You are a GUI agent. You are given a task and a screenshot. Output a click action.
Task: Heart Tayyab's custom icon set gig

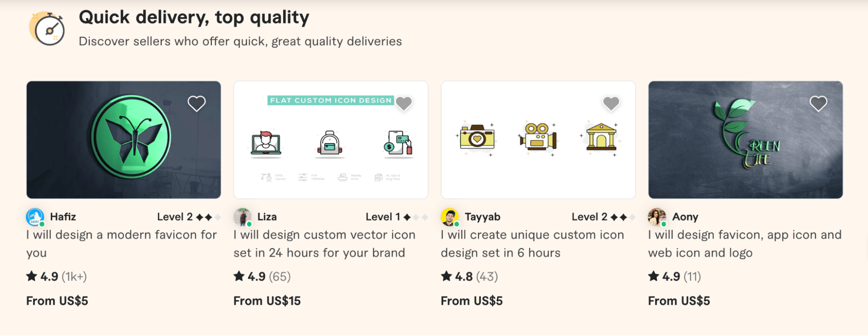(611, 103)
